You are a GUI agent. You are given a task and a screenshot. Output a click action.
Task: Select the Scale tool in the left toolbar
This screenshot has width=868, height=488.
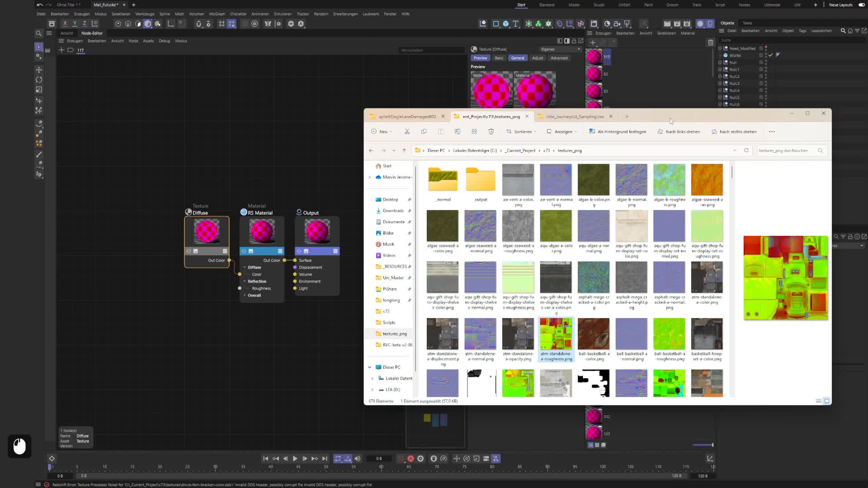pyautogui.click(x=39, y=89)
